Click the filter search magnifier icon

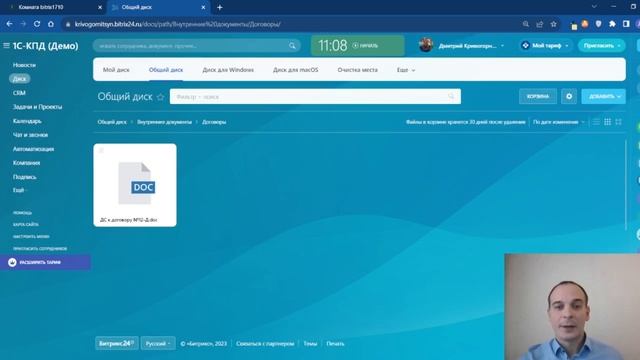pyautogui.click(x=451, y=96)
